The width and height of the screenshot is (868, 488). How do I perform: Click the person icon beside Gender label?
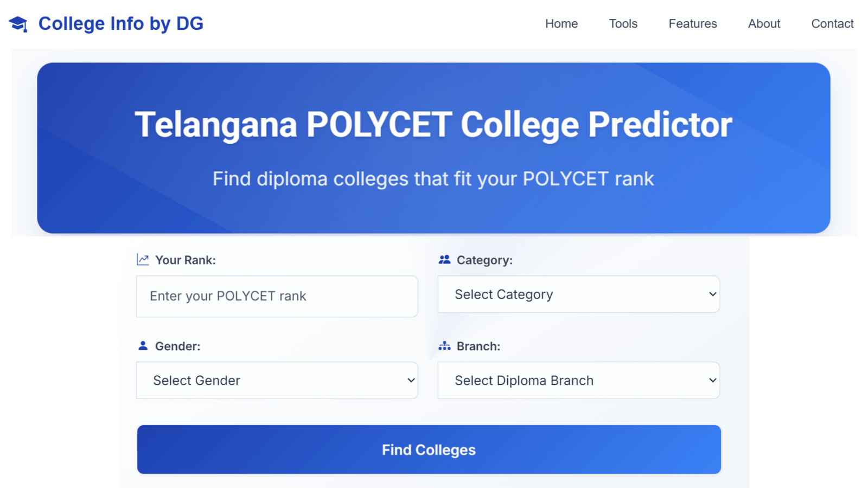pyautogui.click(x=142, y=345)
